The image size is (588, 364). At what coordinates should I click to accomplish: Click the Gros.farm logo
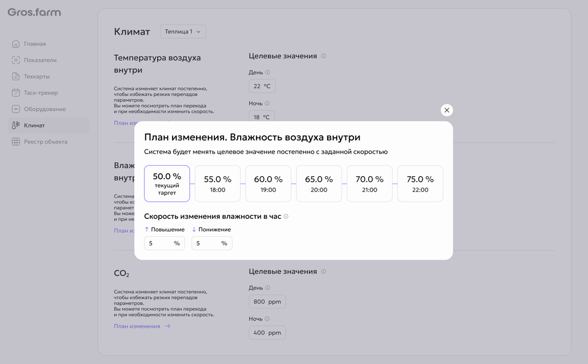click(x=34, y=12)
